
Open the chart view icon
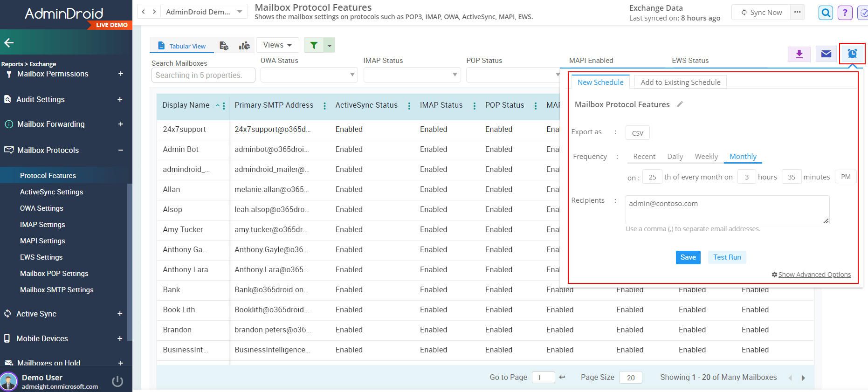[x=244, y=46]
